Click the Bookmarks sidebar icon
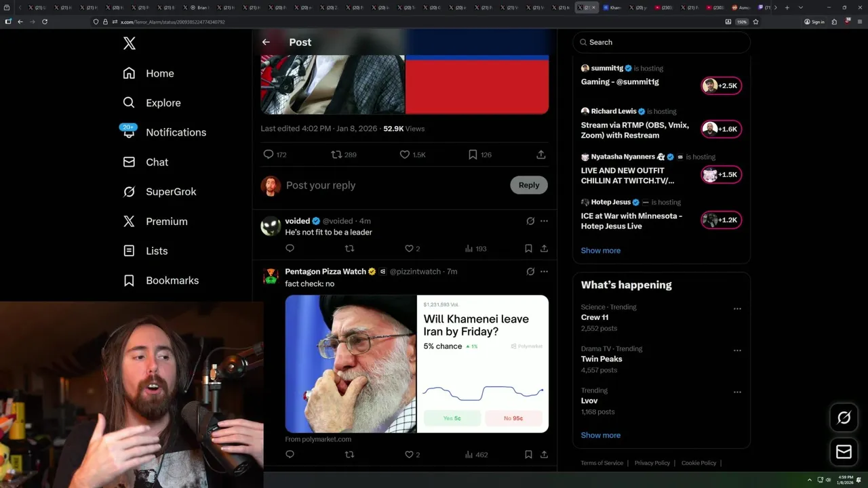The image size is (868, 488). (129, 281)
